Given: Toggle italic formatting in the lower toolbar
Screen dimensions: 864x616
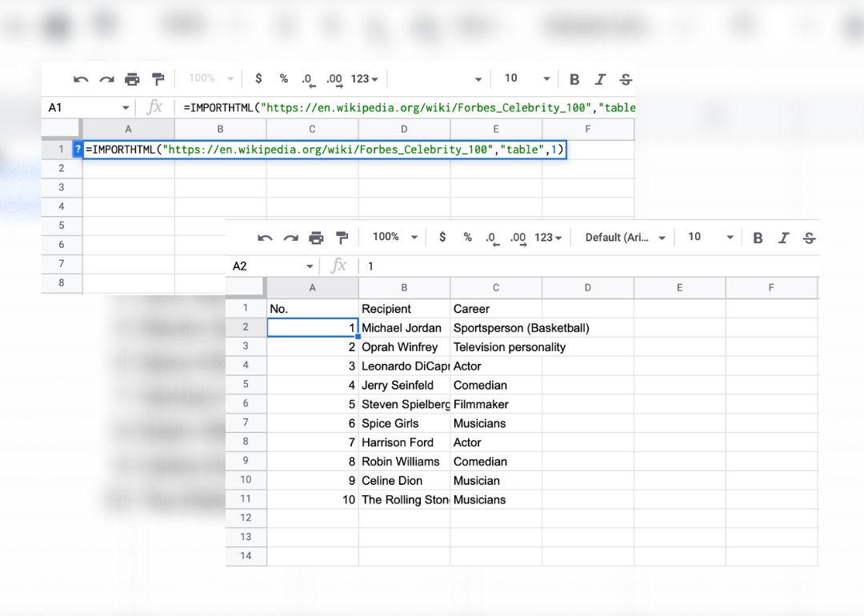Looking at the screenshot, I should pos(783,238).
